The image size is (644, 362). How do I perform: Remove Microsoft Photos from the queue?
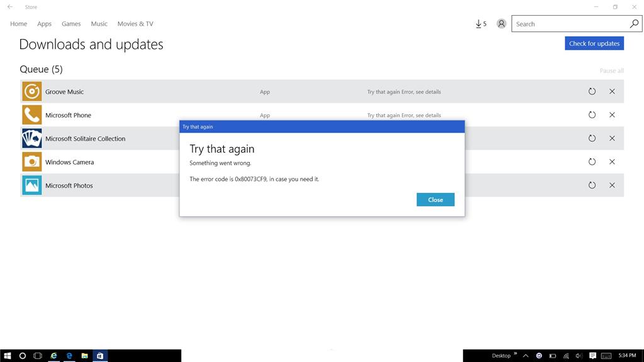pyautogui.click(x=612, y=185)
